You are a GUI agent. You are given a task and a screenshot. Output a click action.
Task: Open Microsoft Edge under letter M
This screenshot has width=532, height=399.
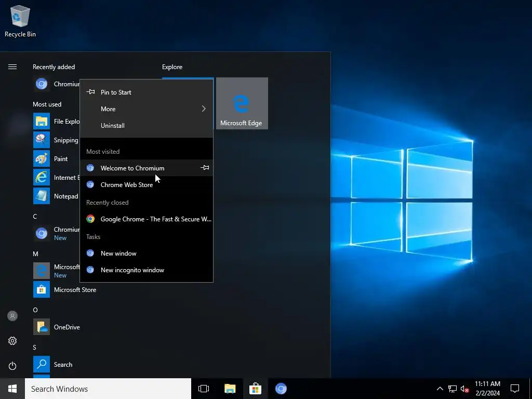[x=56, y=271]
